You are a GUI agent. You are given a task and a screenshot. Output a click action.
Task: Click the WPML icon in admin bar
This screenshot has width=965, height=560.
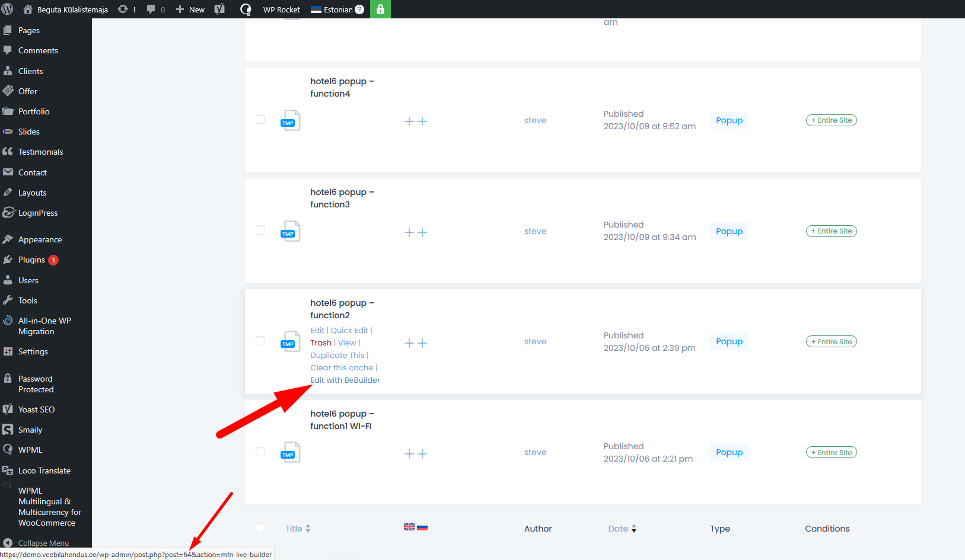click(246, 9)
